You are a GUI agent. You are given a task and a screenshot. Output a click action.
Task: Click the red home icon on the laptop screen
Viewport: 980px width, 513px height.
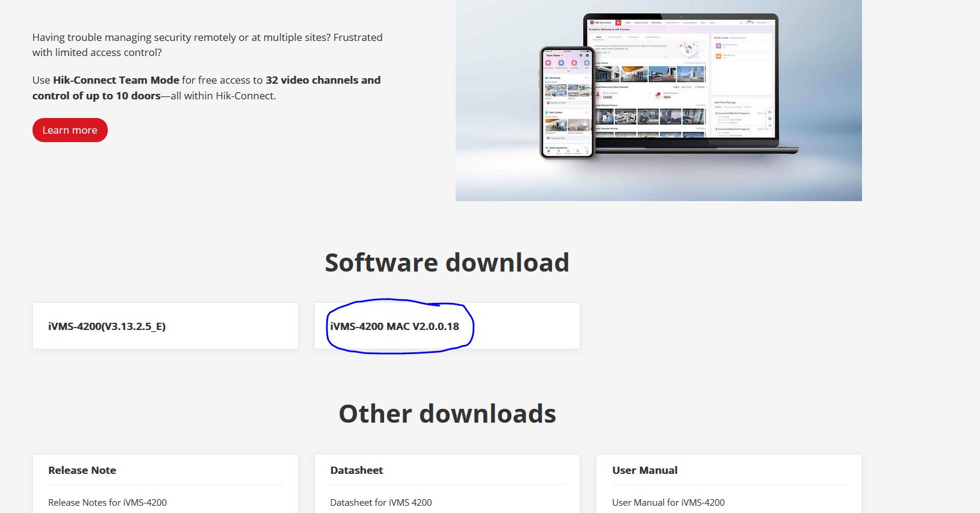pyautogui.click(x=618, y=22)
